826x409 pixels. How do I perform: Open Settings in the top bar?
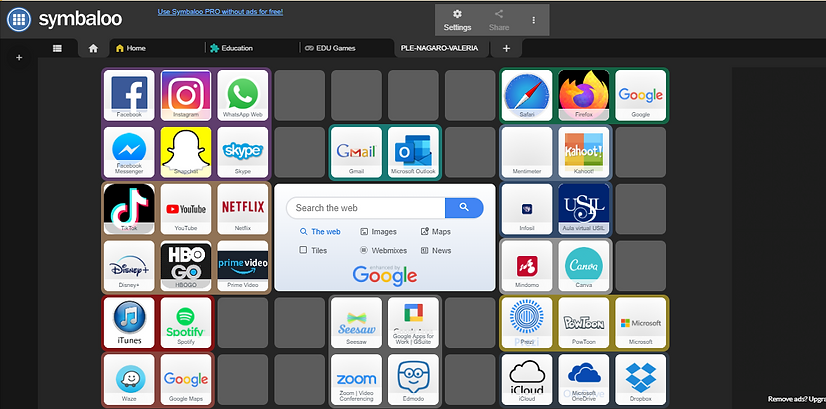coord(457,21)
